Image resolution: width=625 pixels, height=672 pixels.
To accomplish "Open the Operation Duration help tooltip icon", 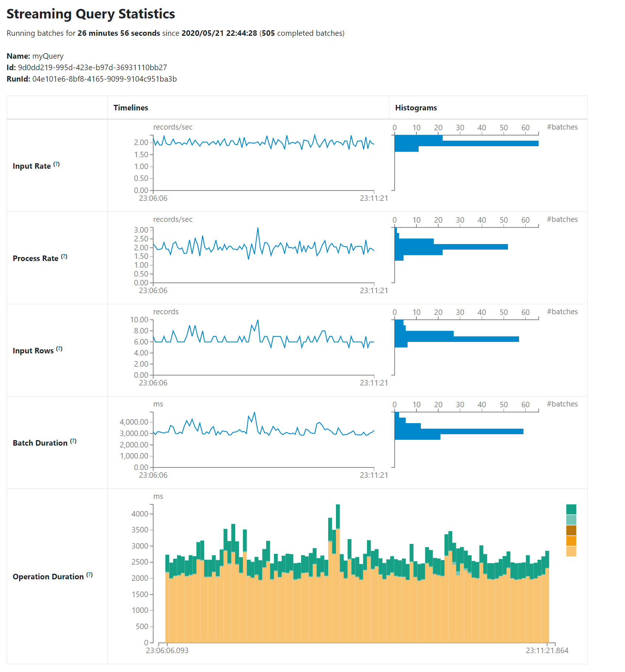I will tap(89, 574).
